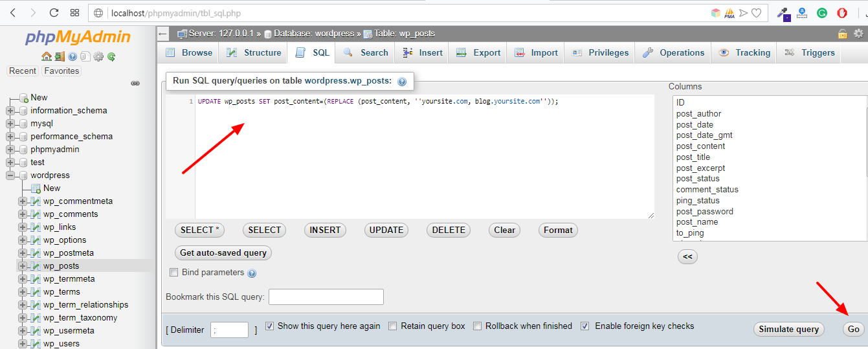Image resolution: width=868 pixels, height=349 pixels.
Task: Click the Simulate query button
Action: [789, 329]
